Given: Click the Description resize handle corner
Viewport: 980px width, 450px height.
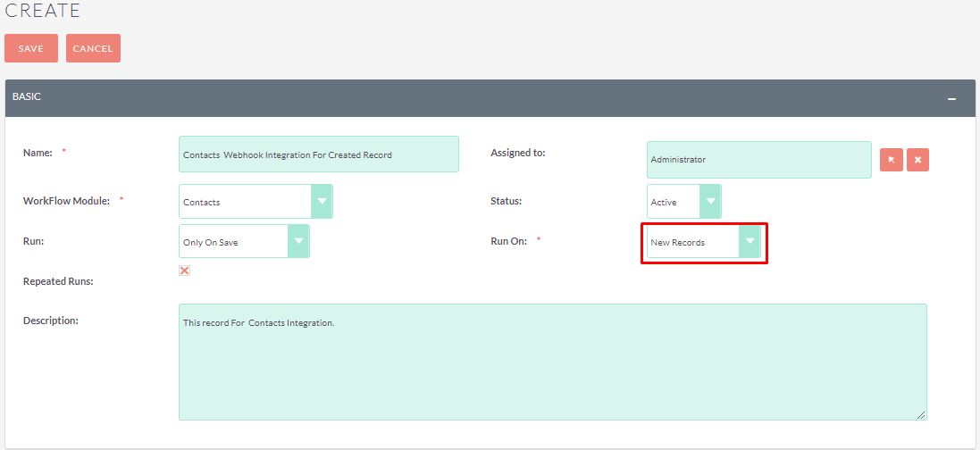Looking at the screenshot, I should point(921,415).
